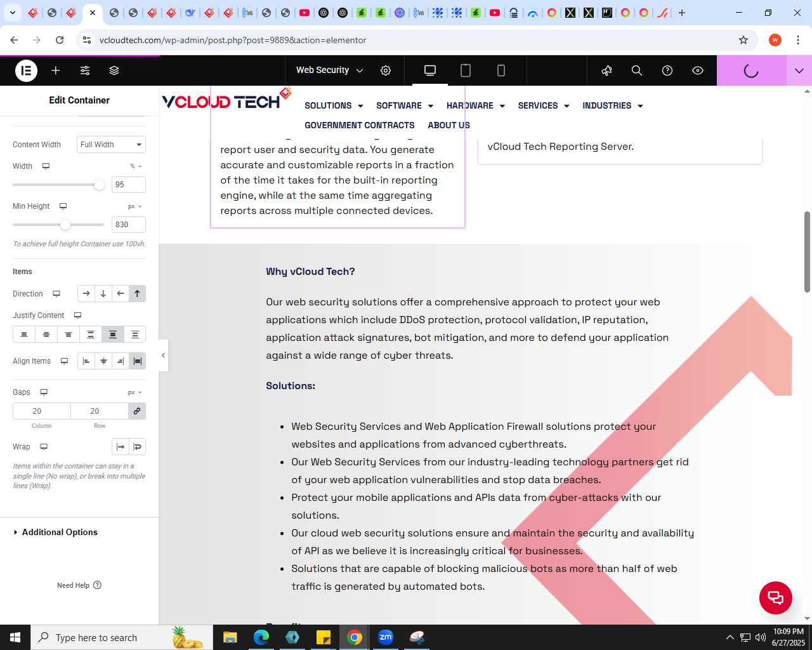Image resolution: width=812 pixels, height=650 pixels.
Task: Change the Min Height px unit selector
Action: [134, 206]
